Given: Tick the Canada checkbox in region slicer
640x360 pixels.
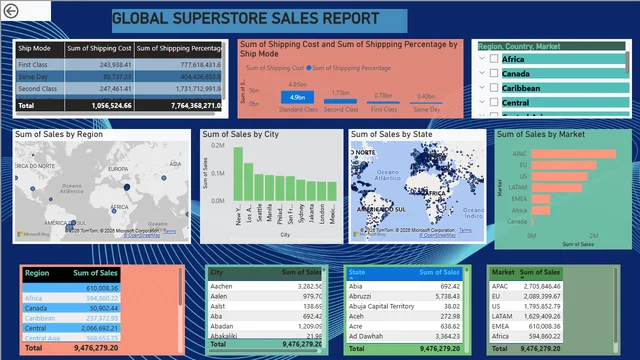Looking at the screenshot, I should coord(494,73).
